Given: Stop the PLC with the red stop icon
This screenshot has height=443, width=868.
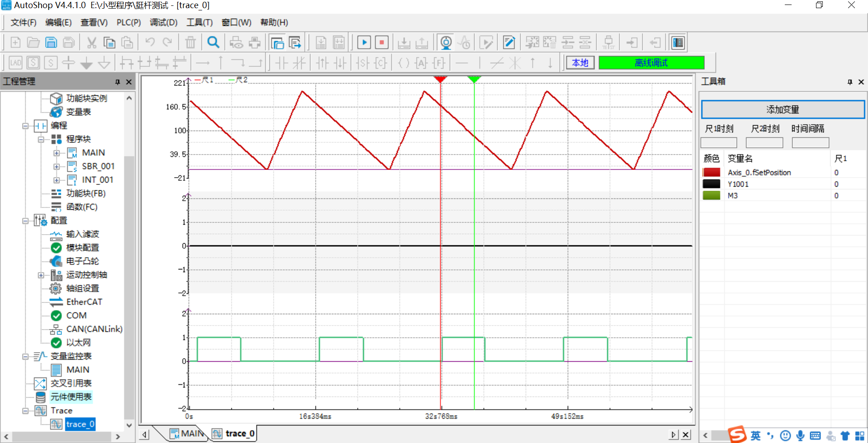Looking at the screenshot, I should click(x=382, y=42).
